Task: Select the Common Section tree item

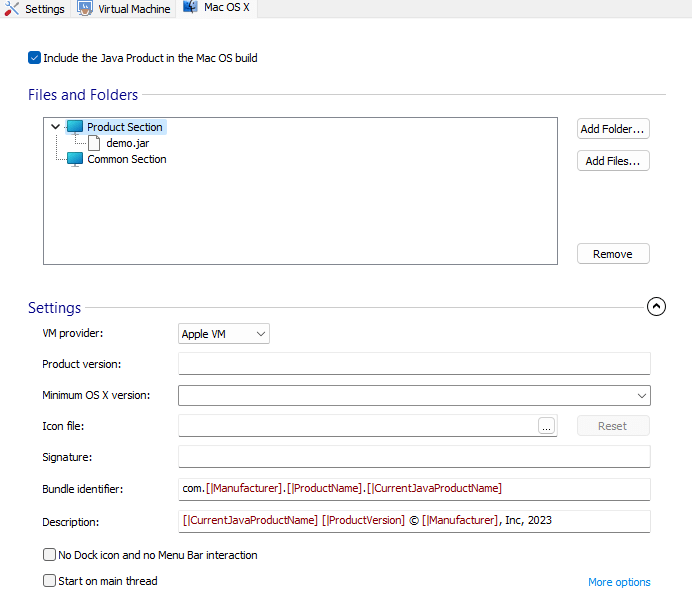Action: point(127,159)
